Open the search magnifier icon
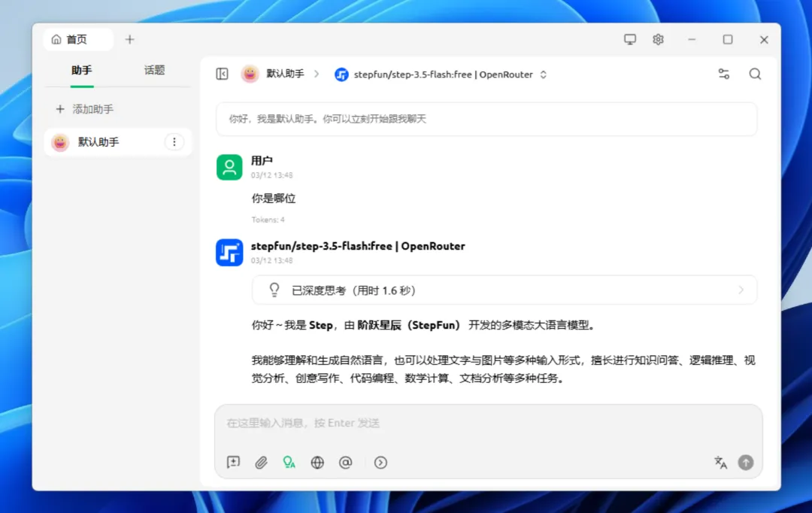This screenshot has height=513, width=812. click(x=755, y=74)
